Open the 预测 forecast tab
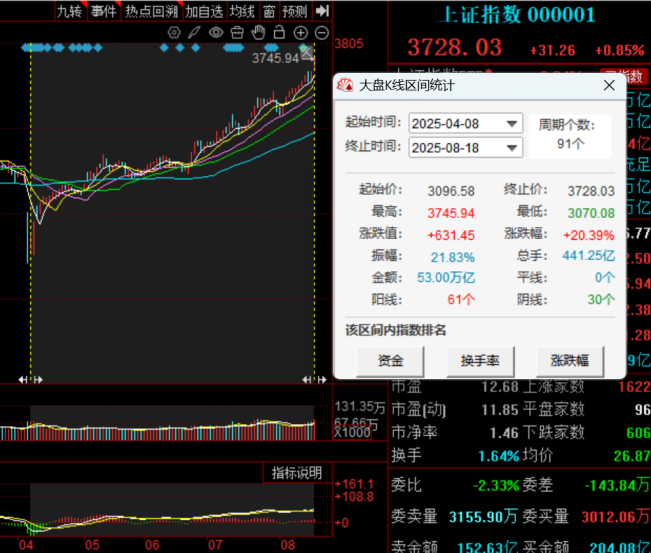Viewport: 651px width, 553px height. (x=295, y=12)
